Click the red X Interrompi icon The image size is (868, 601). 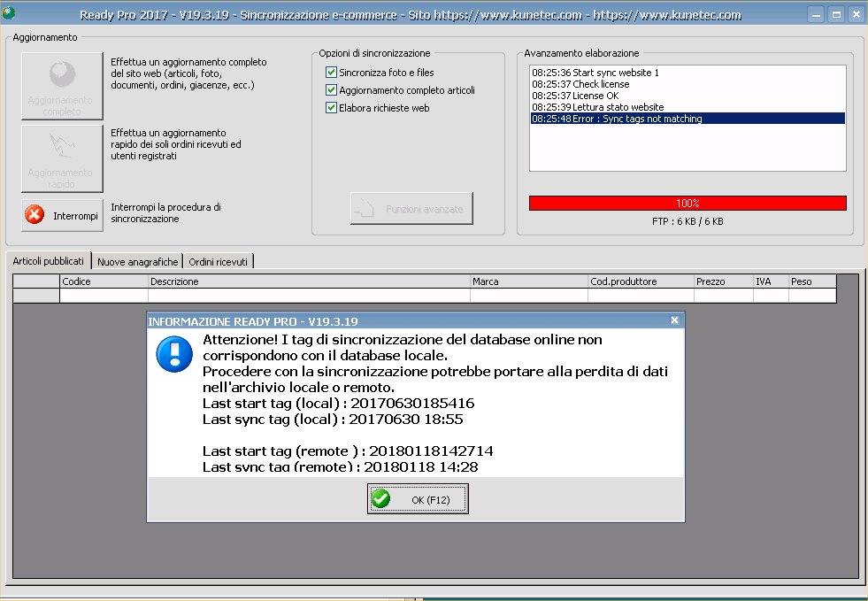click(x=35, y=214)
